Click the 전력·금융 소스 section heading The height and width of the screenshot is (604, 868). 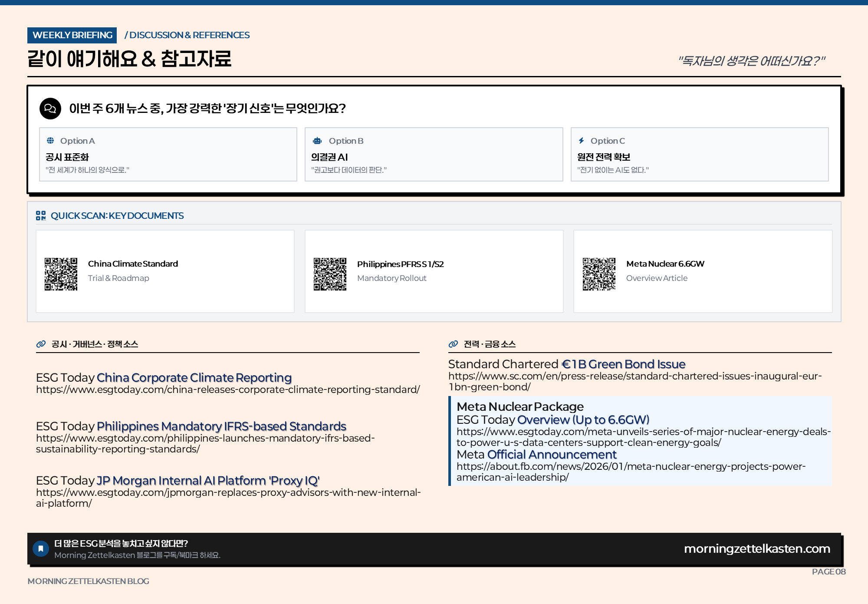[x=490, y=344]
